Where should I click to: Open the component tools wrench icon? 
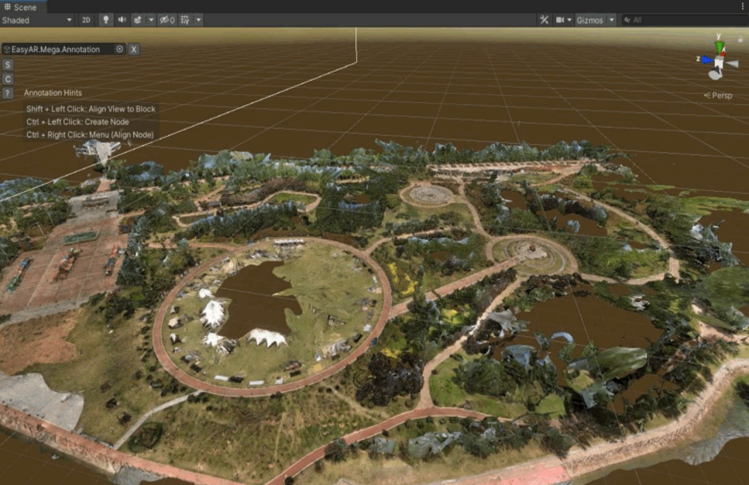(x=544, y=20)
